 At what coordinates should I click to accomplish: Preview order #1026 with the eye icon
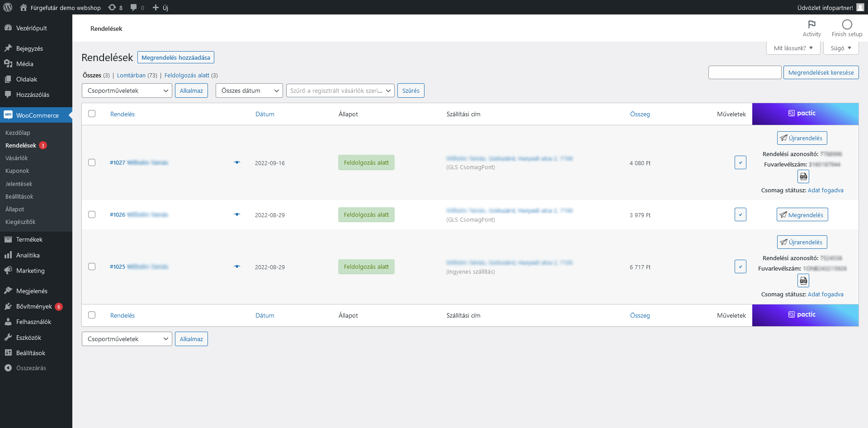237,214
